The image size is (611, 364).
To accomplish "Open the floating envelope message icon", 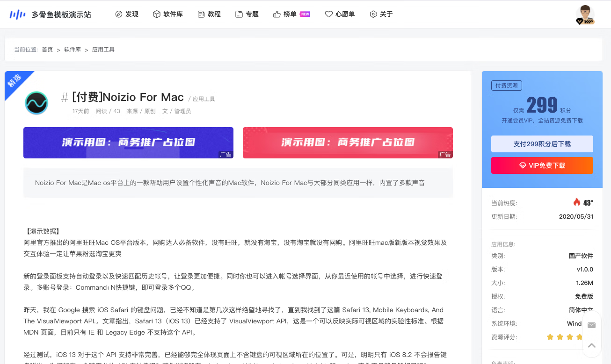I will click(x=591, y=325).
